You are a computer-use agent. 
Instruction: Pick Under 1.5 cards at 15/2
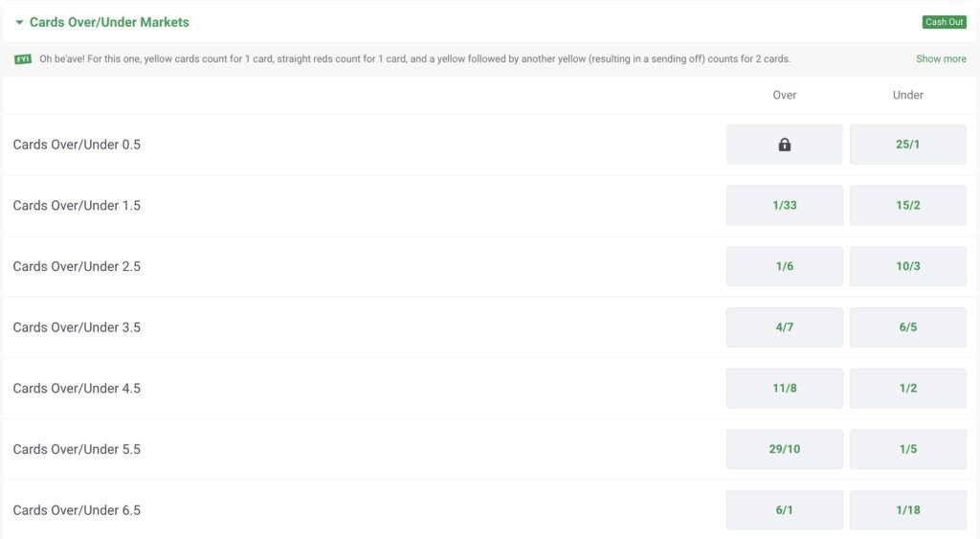click(x=907, y=206)
